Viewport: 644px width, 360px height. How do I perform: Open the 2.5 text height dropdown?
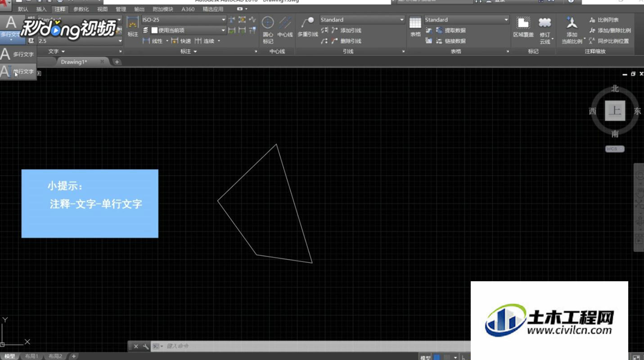[120, 41]
